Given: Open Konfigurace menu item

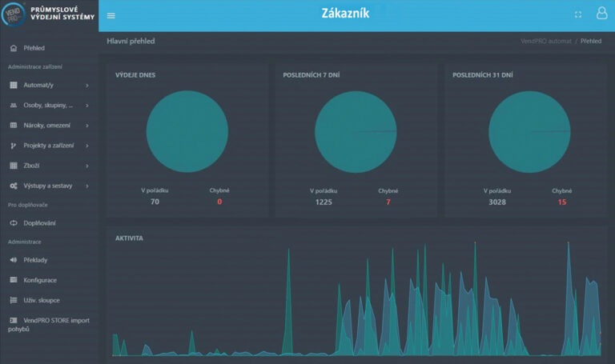Looking at the screenshot, I should coord(40,280).
